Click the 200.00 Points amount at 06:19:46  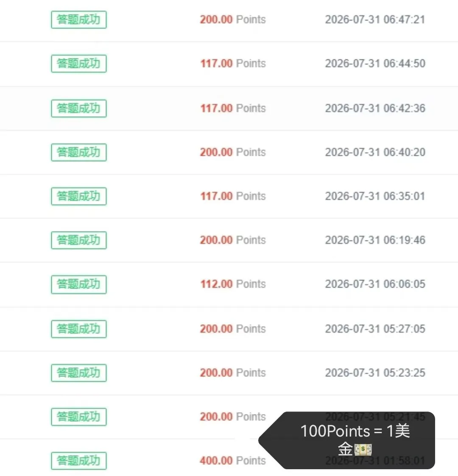click(x=233, y=240)
